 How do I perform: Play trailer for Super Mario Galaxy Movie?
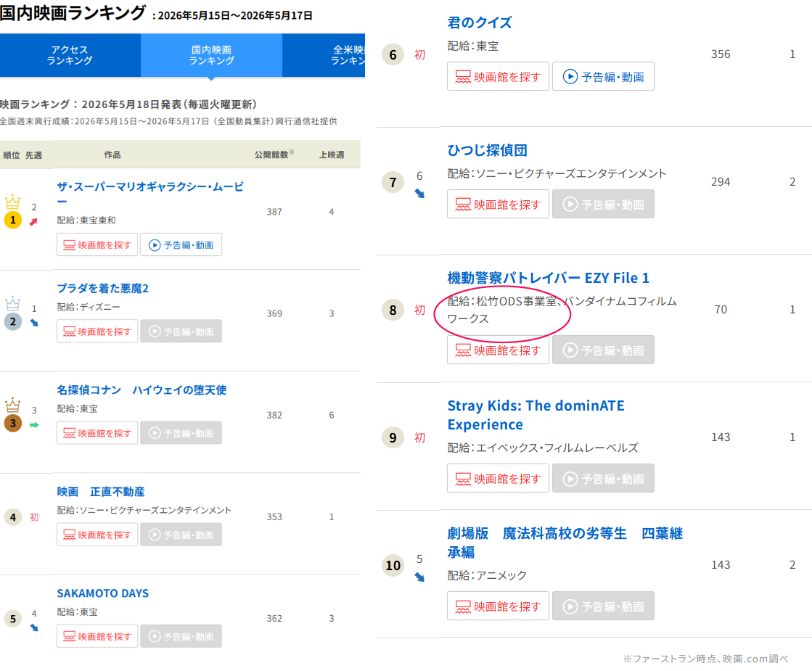click(181, 245)
